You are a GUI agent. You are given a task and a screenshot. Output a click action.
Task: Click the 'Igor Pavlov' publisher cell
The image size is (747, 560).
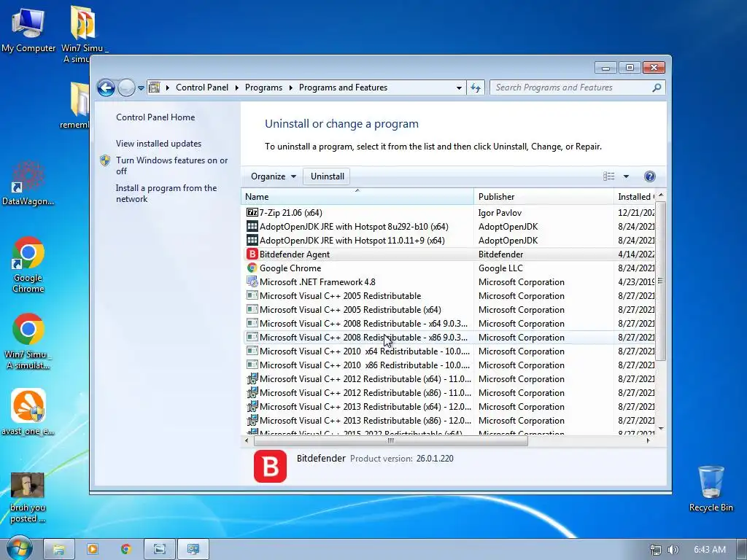pyautogui.click(x=500, y=212)
